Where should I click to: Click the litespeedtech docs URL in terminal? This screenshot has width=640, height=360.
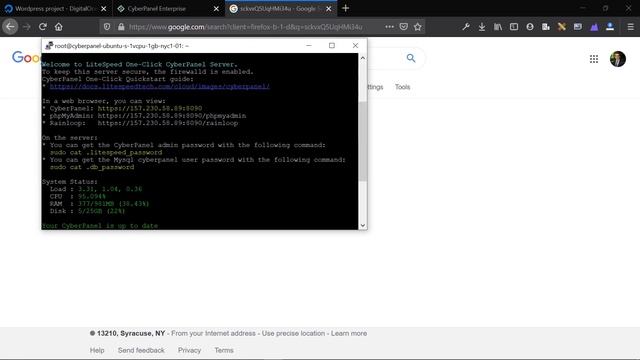click(160, 87)
